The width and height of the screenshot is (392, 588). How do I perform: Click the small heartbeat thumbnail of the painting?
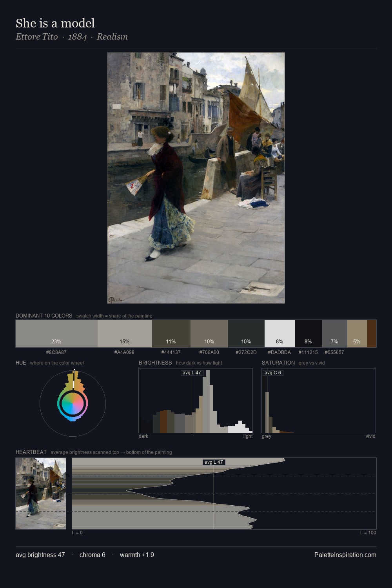41,494
